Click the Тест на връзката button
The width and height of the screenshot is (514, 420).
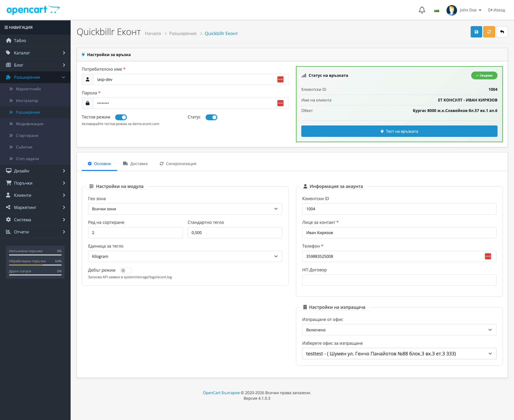[x=399, y=131]
